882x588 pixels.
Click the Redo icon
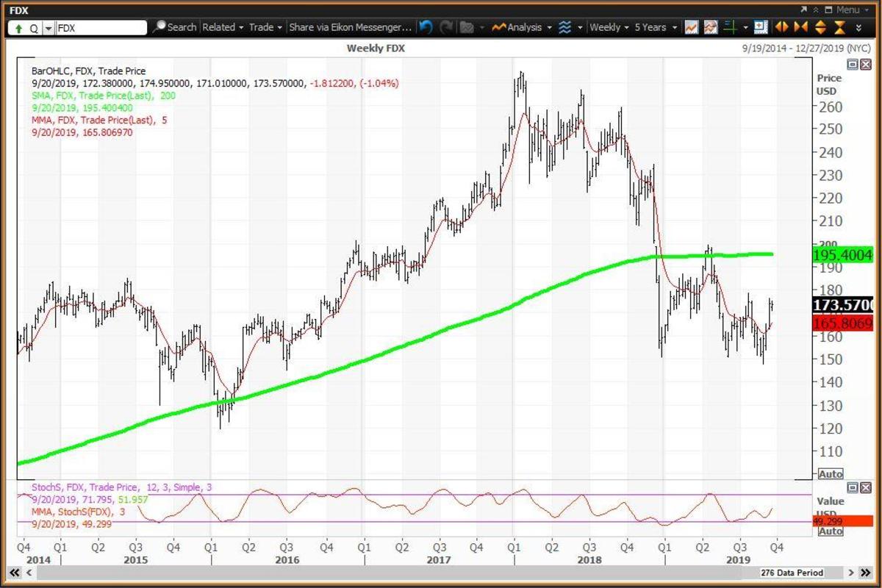tap(447, 27)
